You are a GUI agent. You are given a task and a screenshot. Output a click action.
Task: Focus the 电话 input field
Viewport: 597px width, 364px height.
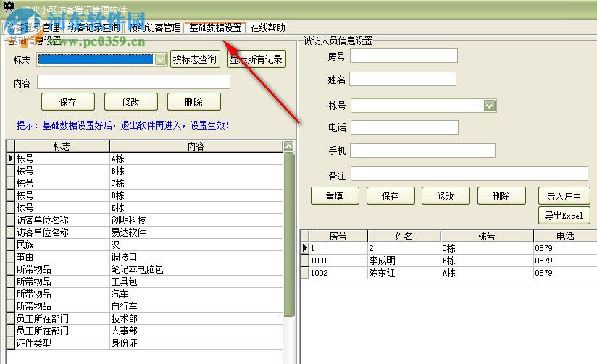click(404, 127)
